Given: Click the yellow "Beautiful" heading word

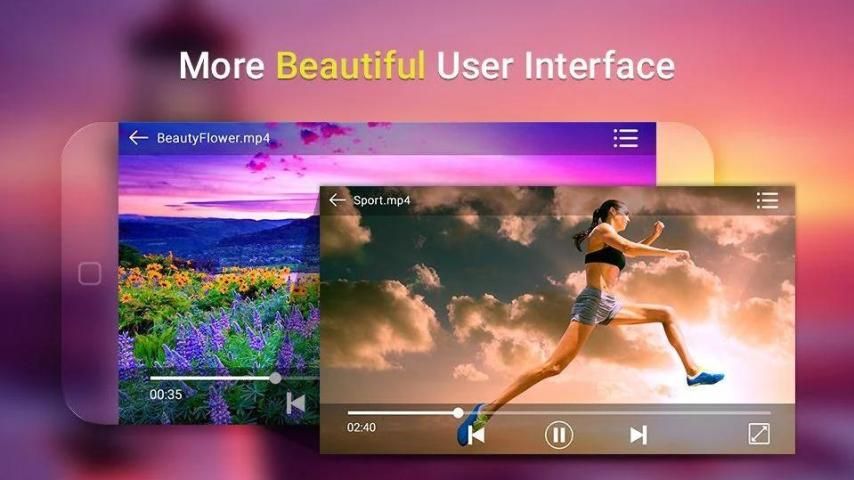Looking at the screenshot, I should click(x=350, y=66).
